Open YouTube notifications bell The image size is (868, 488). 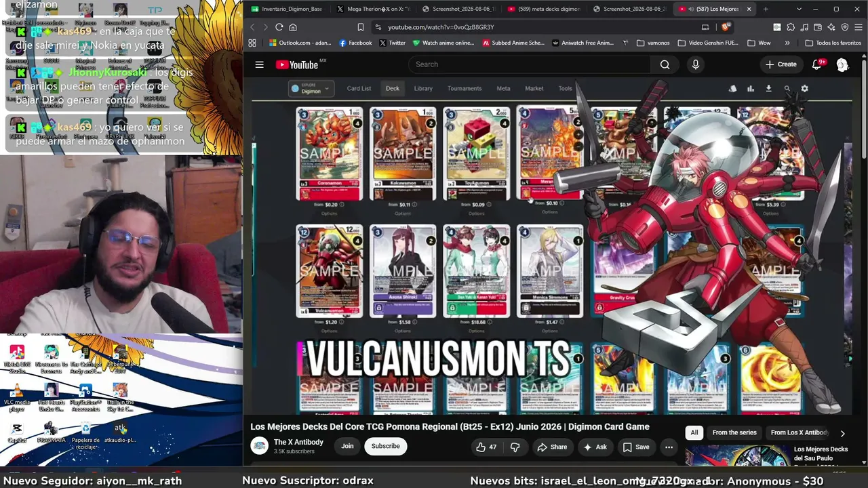point(818,64)
